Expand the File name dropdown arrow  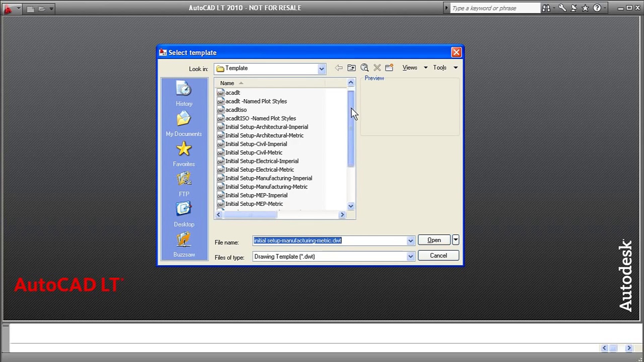click(411, 241)
